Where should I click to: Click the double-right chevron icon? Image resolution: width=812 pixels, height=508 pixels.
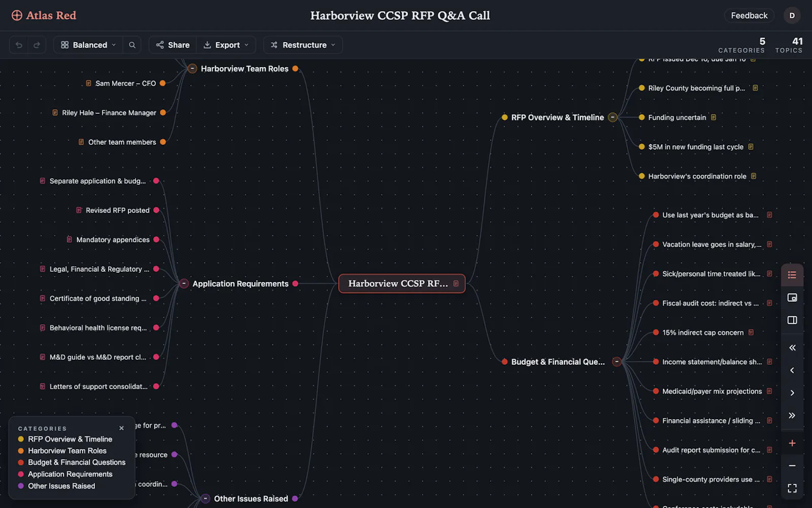pos(792,415)
